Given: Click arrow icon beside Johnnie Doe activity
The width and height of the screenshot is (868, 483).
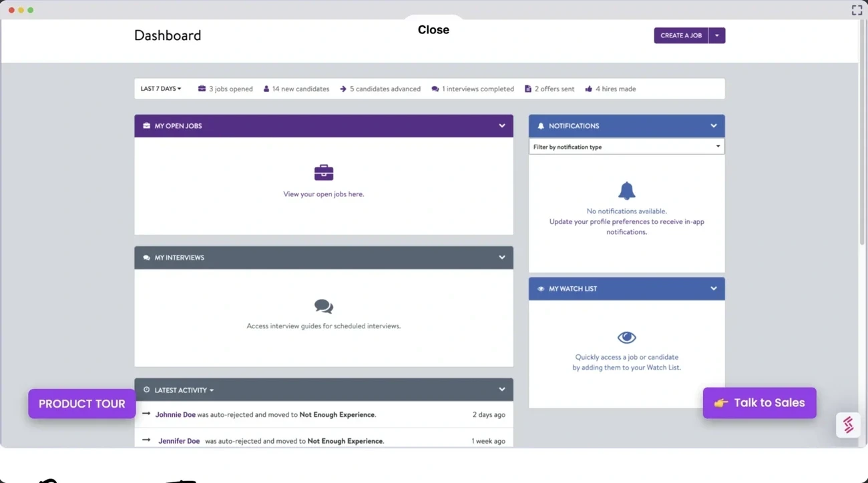Looking at the screenshot, I should tap(146, 414).
